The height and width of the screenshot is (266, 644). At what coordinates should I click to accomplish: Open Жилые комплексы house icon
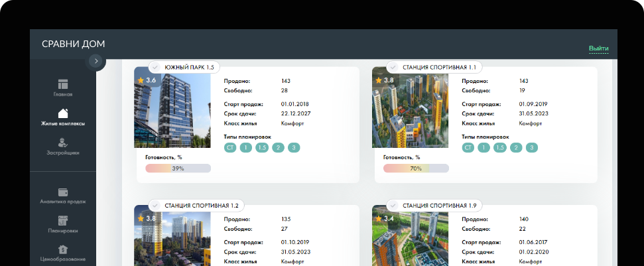(x=63, y=113)
